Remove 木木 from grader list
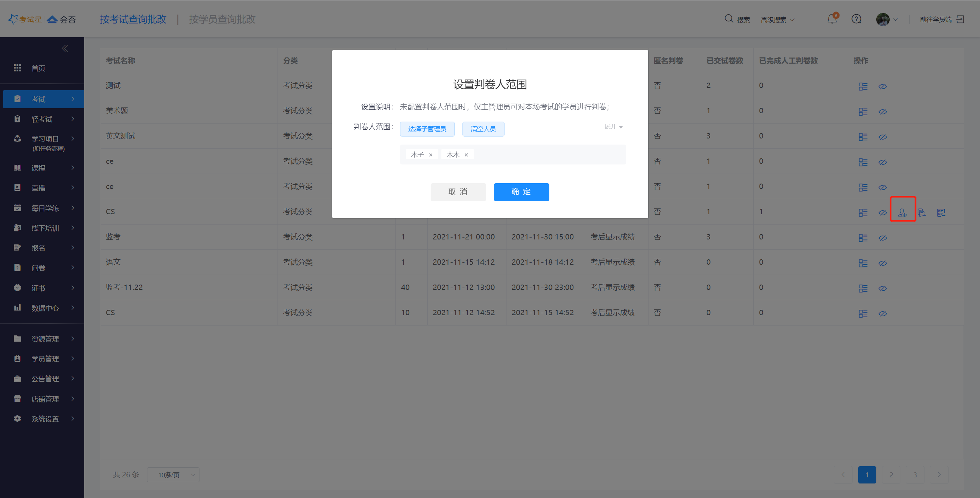The width and height of the screenshot is (980, 498). pyautogui.click(x=466, y=155)
